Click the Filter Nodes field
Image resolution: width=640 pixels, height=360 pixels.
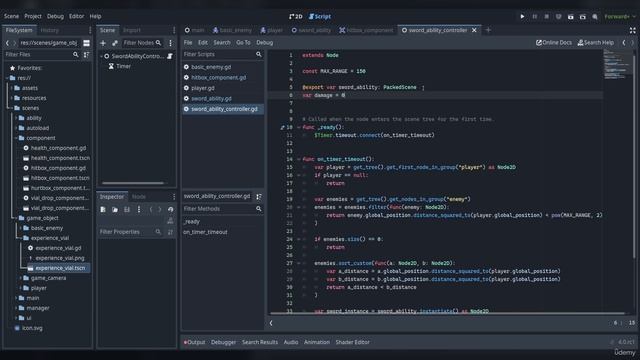(x=142, y=43)
